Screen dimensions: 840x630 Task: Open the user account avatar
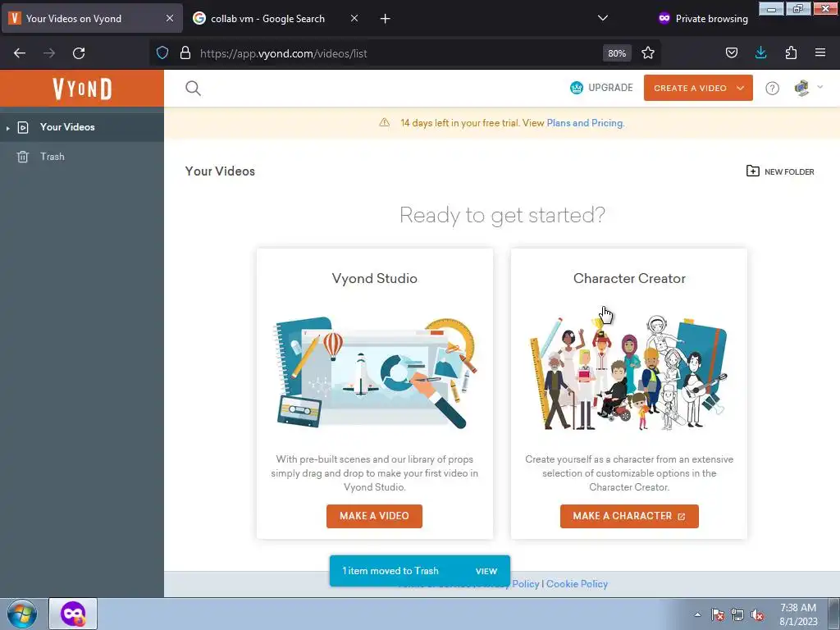[x=801, y=88]
